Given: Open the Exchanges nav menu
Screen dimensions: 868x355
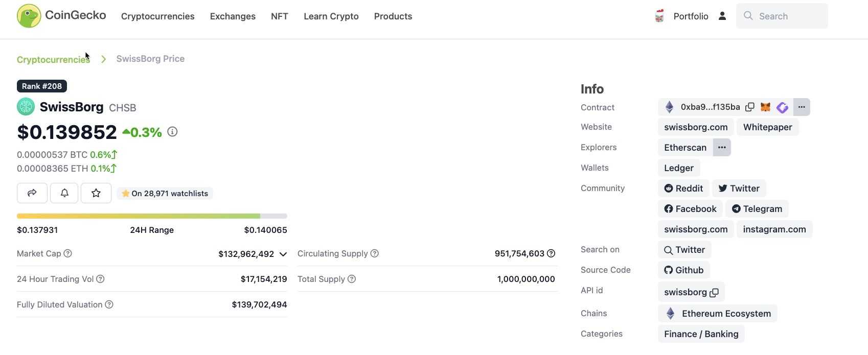Looking at the screenshot, I should [233, 16].
